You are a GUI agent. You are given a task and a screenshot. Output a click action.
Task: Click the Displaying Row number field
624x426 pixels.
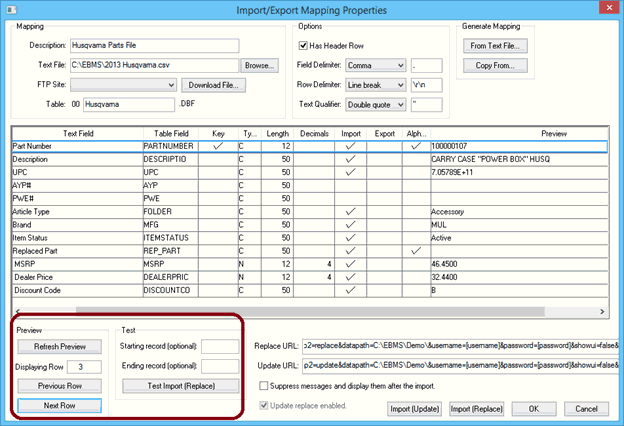(x=84, y=367)
